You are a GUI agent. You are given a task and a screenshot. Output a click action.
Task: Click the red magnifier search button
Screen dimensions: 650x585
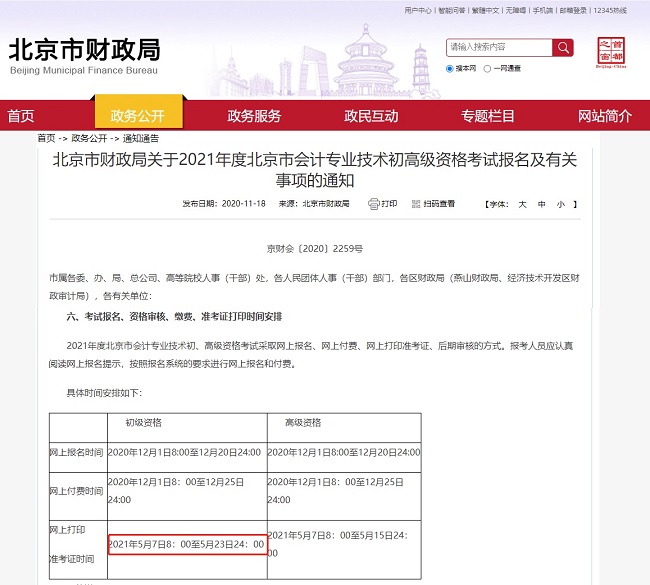[x=563, y=47]
